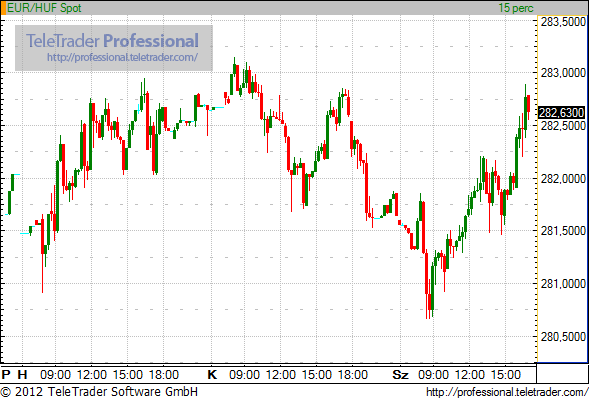Viewport: 589px width, 401px height.
Task: Select the 281,0000 price axis label
Action: click(563, 283)
